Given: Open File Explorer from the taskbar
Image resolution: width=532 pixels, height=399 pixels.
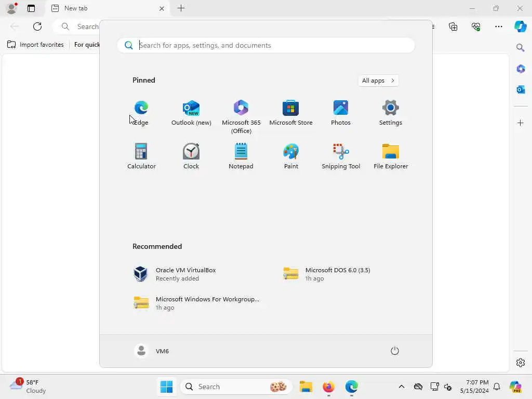Looking at the screenshot, I should [305, 387].
